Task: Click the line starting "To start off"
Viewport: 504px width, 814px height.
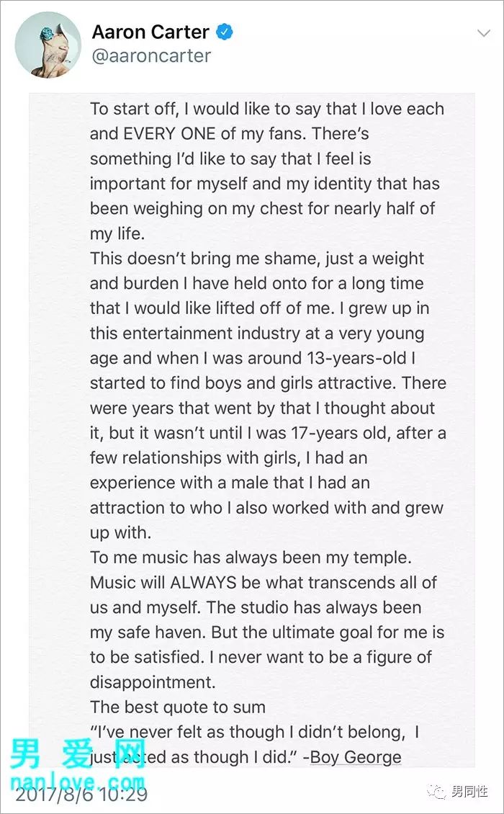Action: (x=267, y=109)
